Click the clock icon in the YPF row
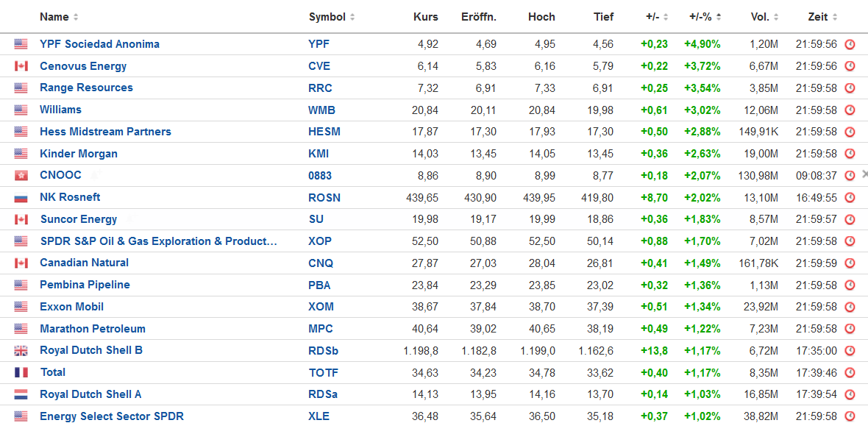The height and width of the screenshot is (423, 868). tap(850, 44)
